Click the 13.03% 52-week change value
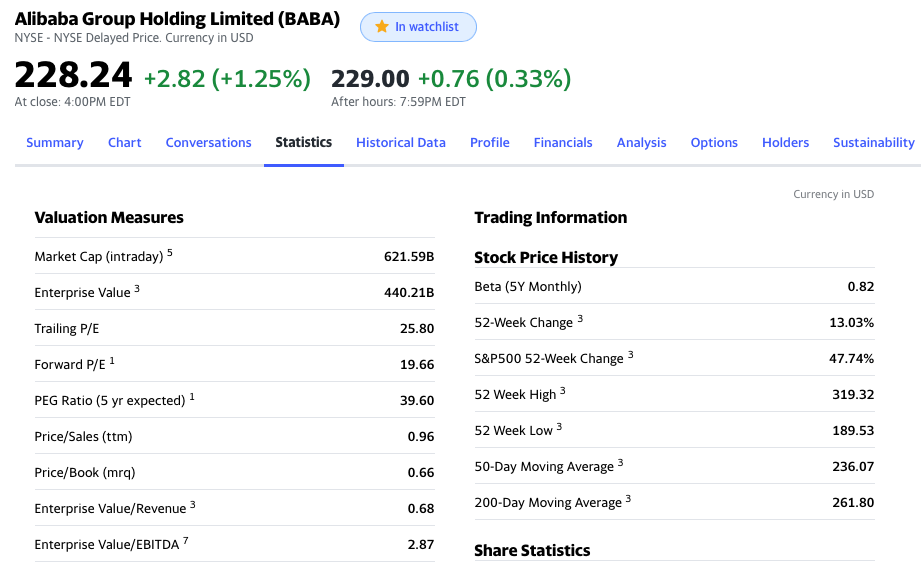Image resolution: width=921 pixels, height=566 pixels. click(x=851, y=322)
